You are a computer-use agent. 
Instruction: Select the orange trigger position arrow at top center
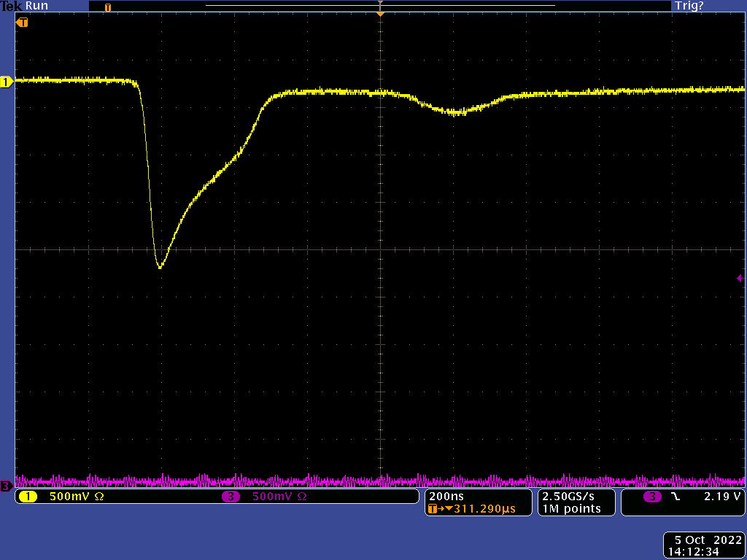coord(379,12)
